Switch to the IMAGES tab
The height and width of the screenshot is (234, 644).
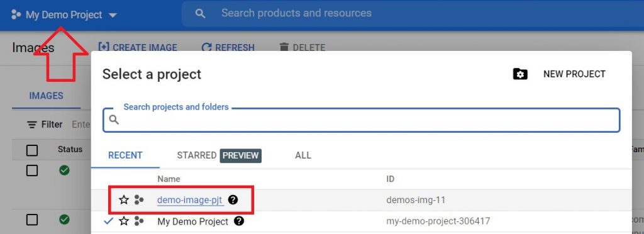(46, 96)
